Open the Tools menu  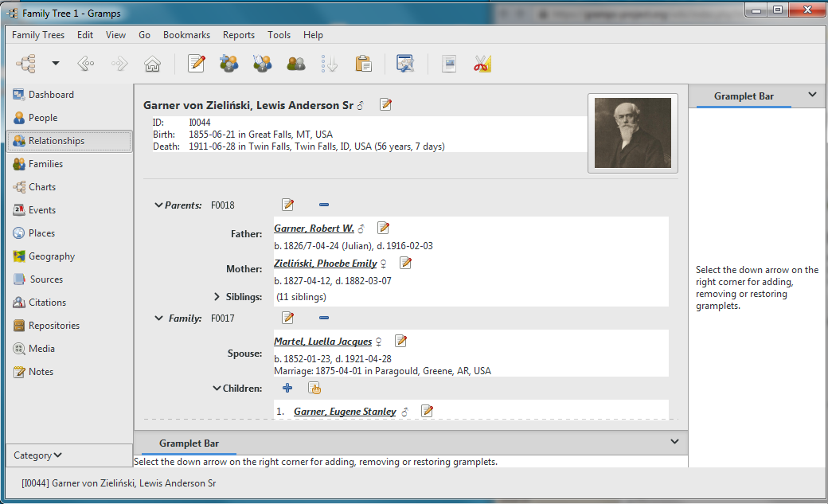pyautogui.click(x=279, y=35)
